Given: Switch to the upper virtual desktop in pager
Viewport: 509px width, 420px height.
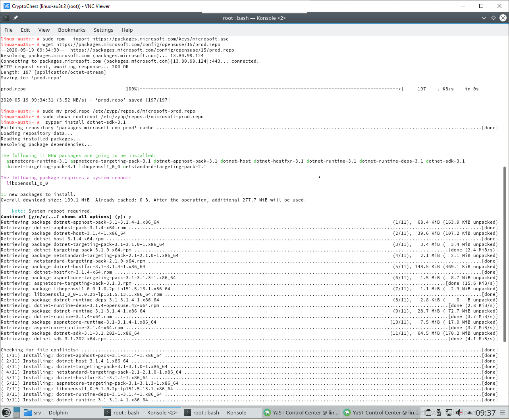Looking at the screenshot, I should pyautogui.click(x=16, y=410).
